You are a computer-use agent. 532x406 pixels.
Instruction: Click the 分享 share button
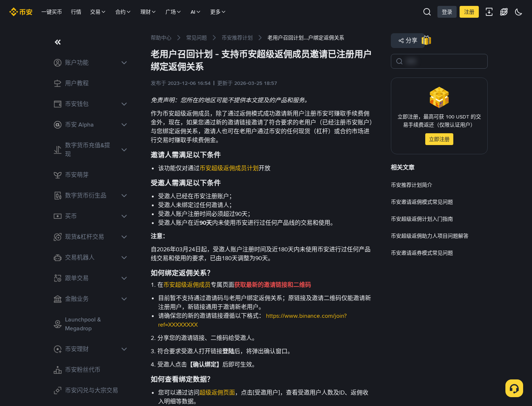tap(407, 41)
